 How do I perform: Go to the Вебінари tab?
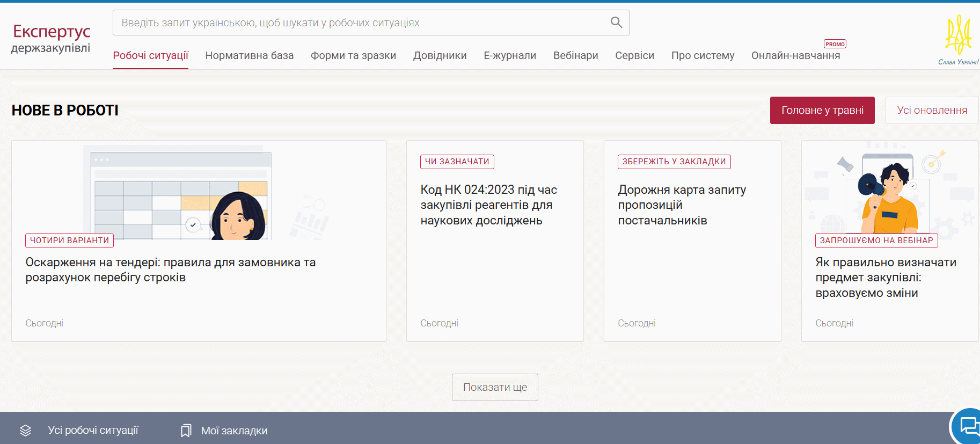pos(575,56)
